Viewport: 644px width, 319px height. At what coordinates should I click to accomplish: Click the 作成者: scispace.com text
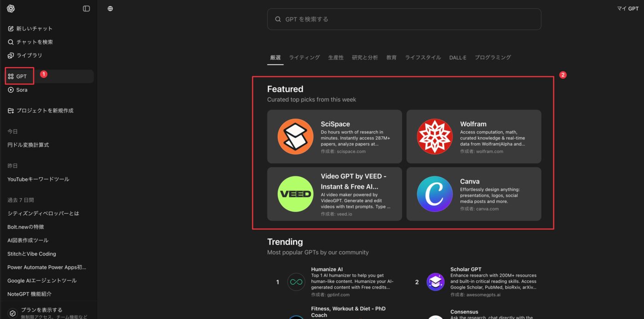343,151
